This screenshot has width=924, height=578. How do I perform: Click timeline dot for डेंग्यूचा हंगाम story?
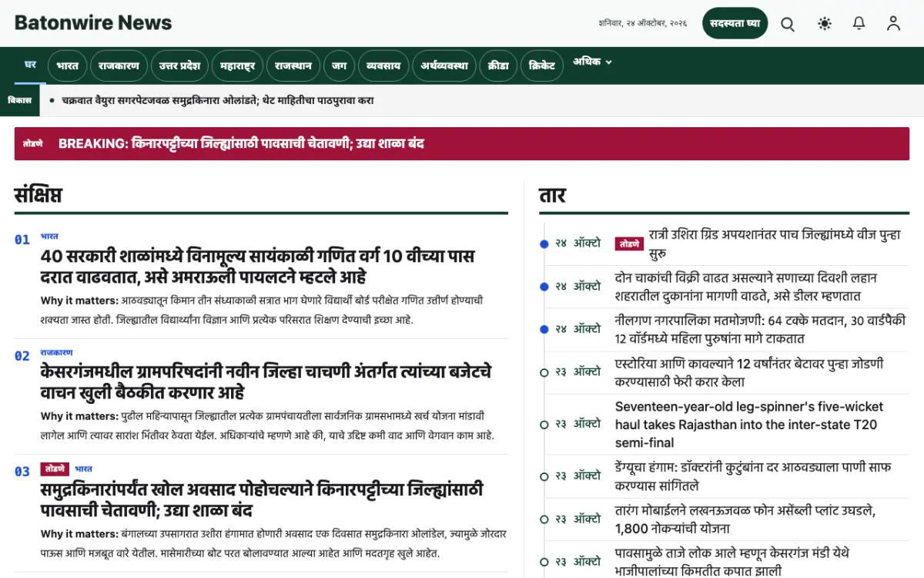click(x=544, y=476)
